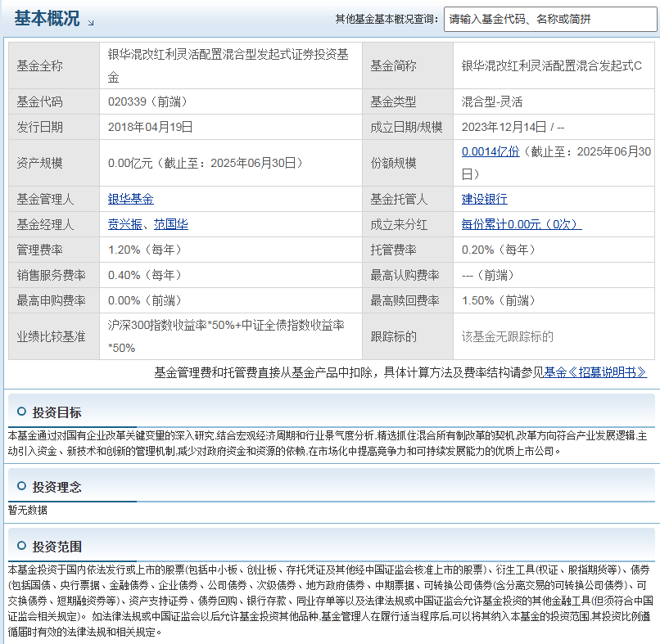Click the circle icon beside 投资目标

coord(21,412)
